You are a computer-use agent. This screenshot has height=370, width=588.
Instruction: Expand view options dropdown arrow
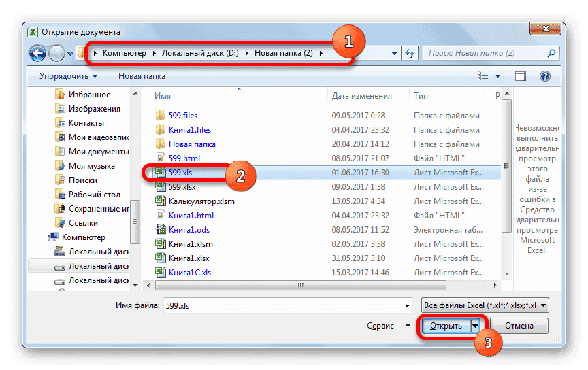point(497,76)
